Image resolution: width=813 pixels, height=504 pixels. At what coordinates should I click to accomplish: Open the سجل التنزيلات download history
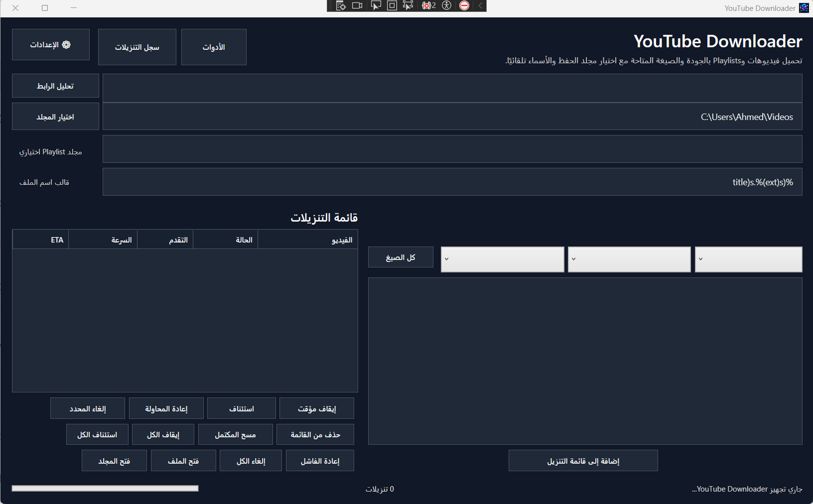coord(137,47)
